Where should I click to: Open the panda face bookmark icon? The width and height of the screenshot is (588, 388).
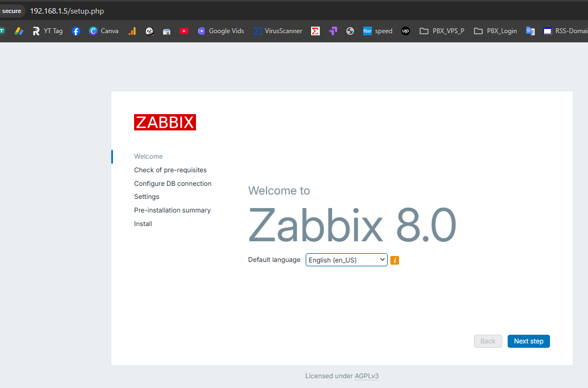point(149,31)
